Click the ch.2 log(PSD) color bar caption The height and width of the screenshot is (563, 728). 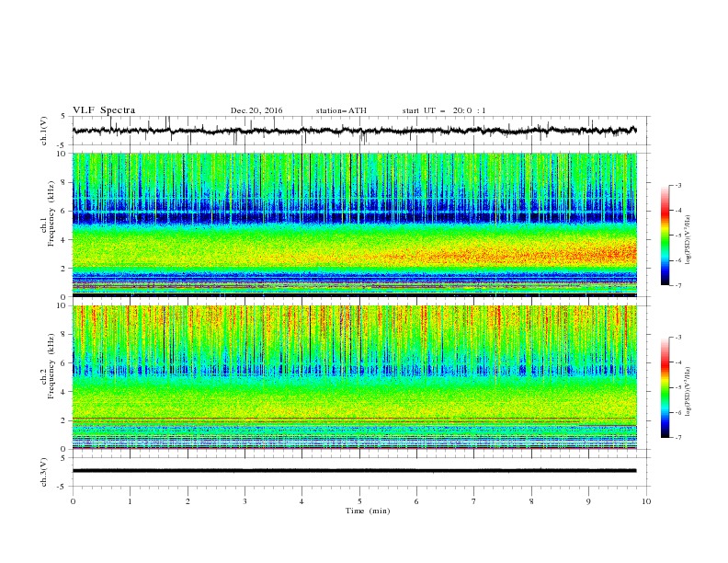pyautogui.click(x=688, y=392)
